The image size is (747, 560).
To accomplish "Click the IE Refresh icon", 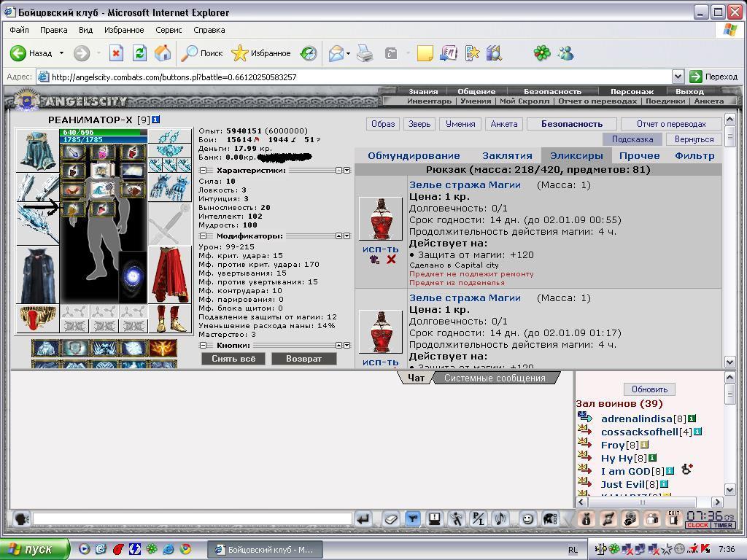I will tap(139, 52).
